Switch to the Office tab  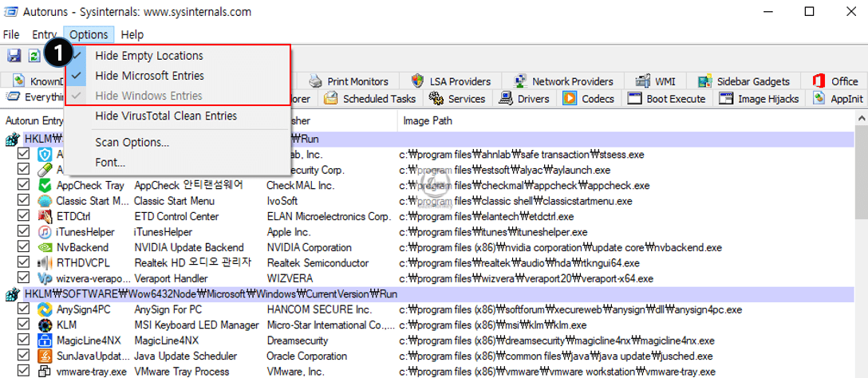point(835,81)
